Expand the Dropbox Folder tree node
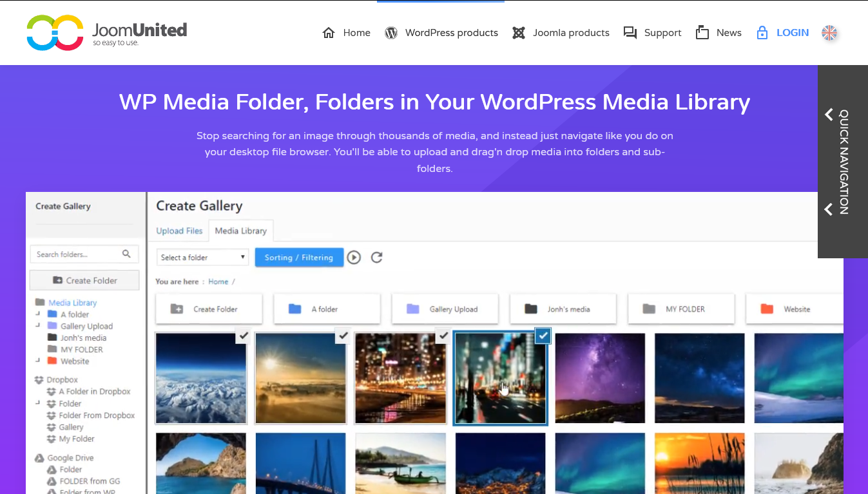868x494 pixels. point(38,403)
